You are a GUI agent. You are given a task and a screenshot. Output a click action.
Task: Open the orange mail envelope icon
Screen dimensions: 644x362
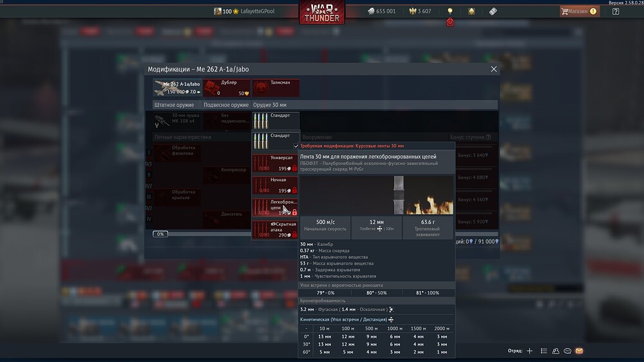pyautogui.click(x=579, y=351)
